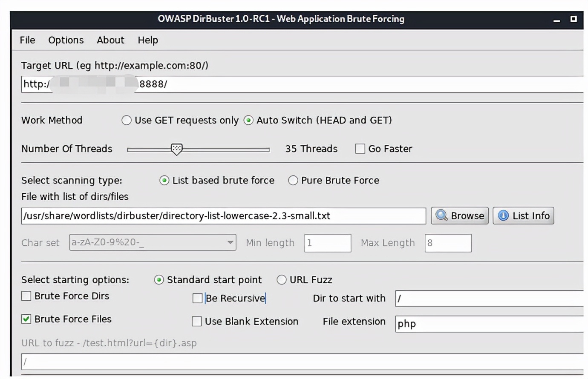Select Pure Brute Force scanning type

[x=293, y=181]
